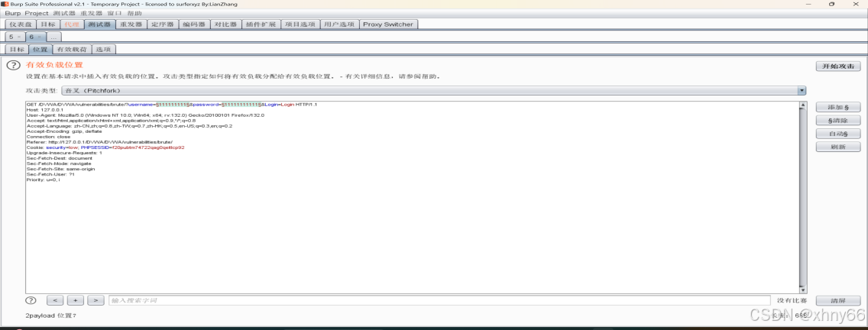Viewport: 868px width, 330px height.
Task: Click into the search term input field
Action: click(x=439, y=300)
